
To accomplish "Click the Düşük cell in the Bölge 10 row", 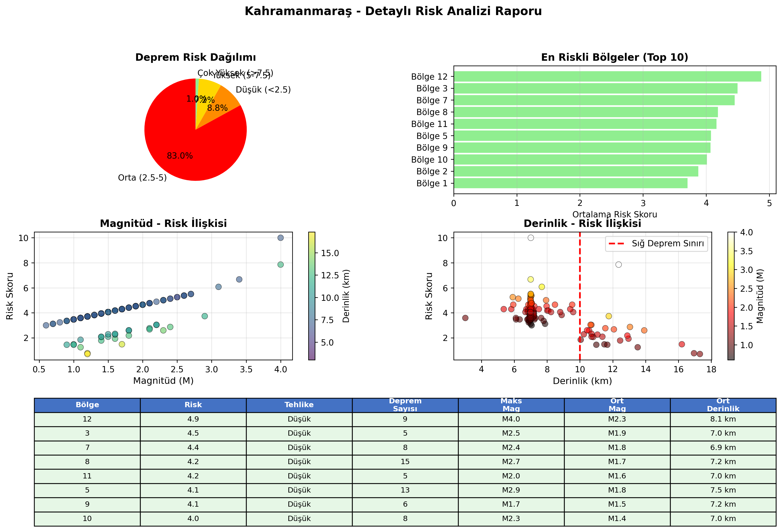I will pos(299,519).
